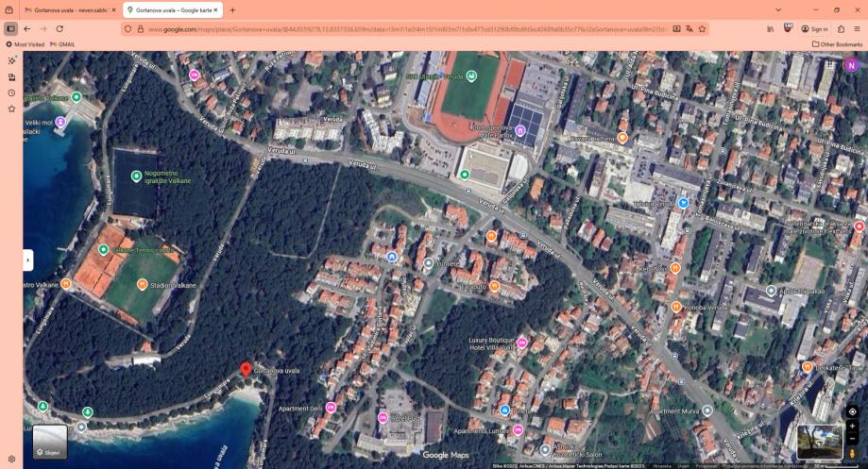Open the Firefox hamburger menu
868x469 pixels.
pyautogui.click(x=857, y=28)
